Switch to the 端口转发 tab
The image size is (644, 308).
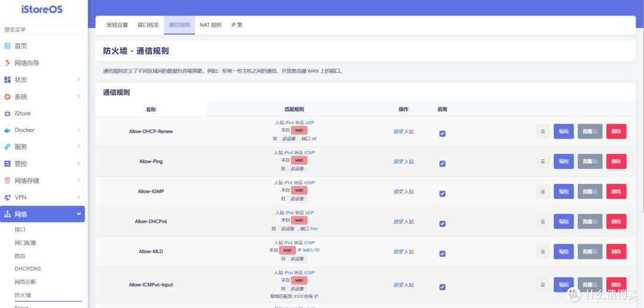148,25
